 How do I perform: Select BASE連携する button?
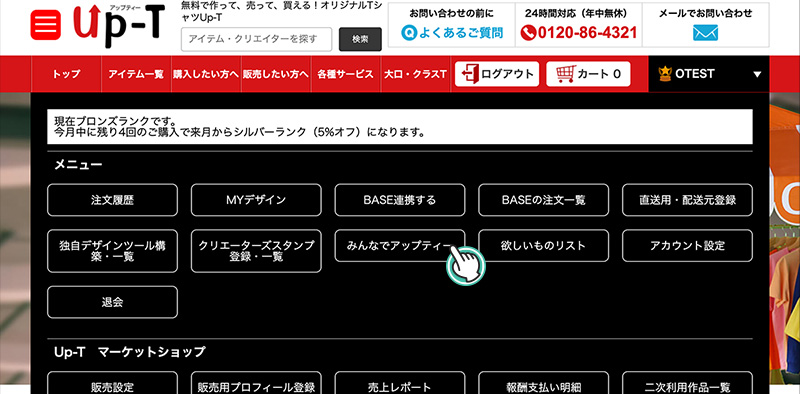(x=400, y=200)
